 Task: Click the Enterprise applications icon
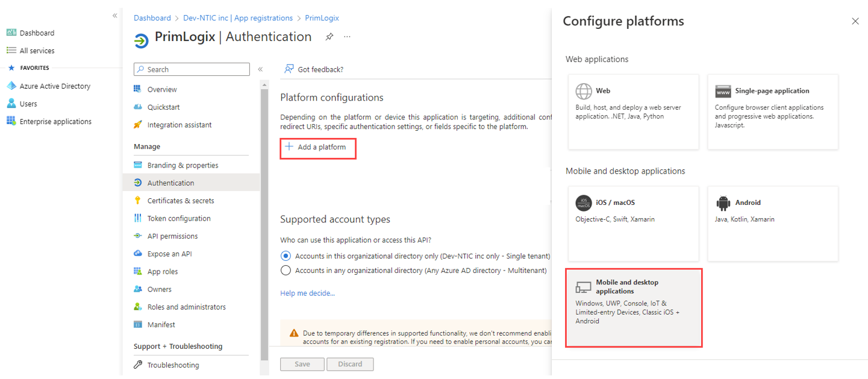[11, 121]
